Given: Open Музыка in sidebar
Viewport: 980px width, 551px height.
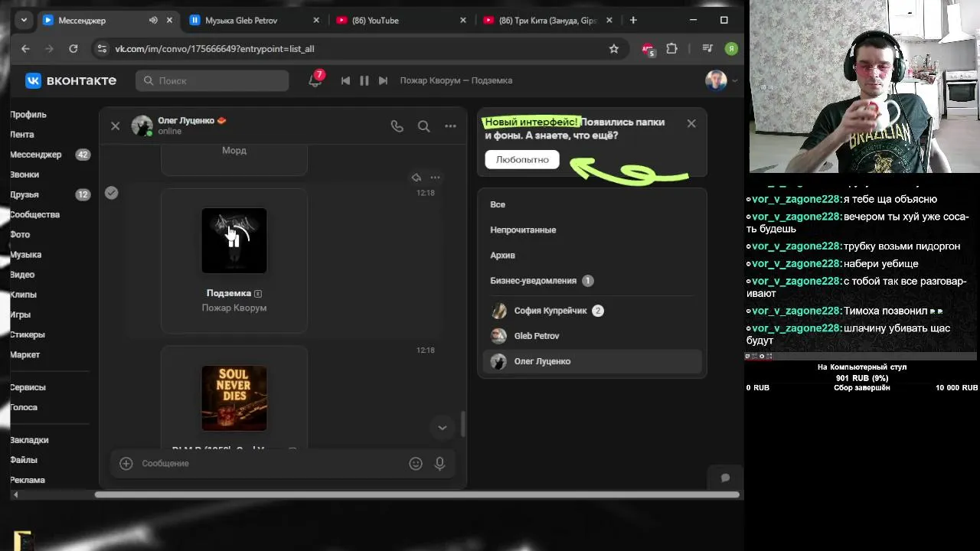Looking at the screenshot, I should click(x=26, y=254).
